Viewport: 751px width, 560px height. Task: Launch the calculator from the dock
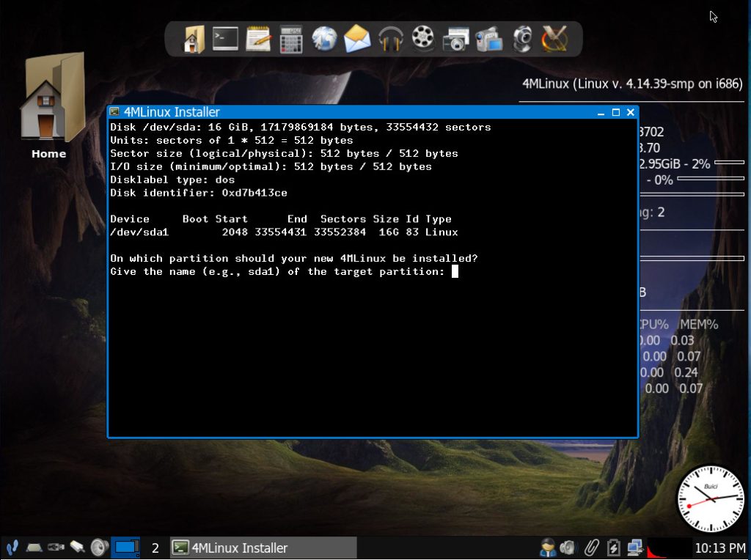(291, 39)
